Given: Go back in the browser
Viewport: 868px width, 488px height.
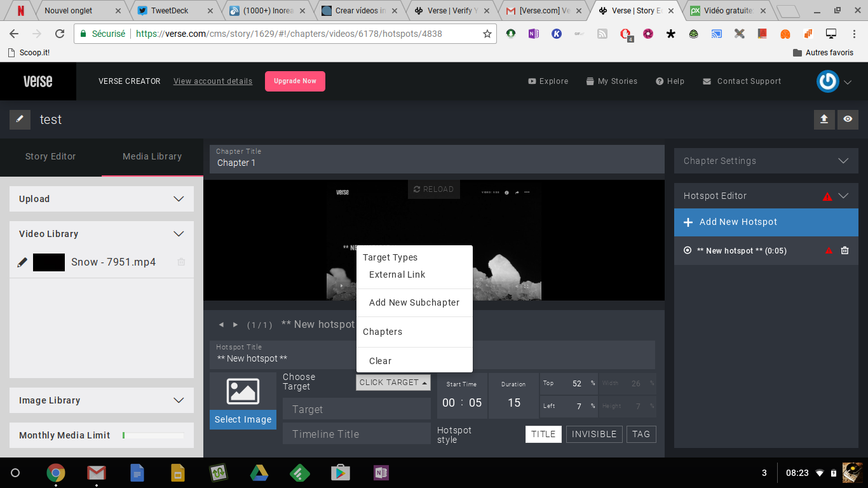Looking at the screenshot, I should pos(15,34).
